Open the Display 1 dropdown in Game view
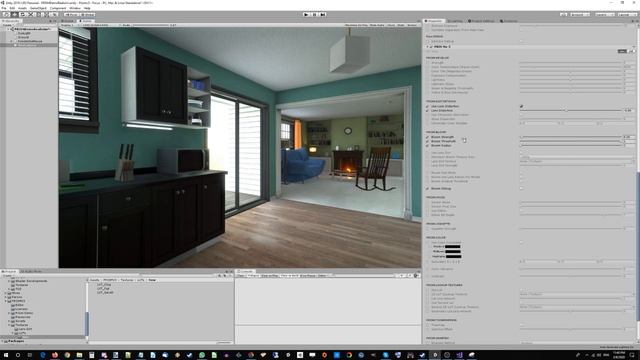The height and width of the screenshot is (360, 640). (69, 25)
